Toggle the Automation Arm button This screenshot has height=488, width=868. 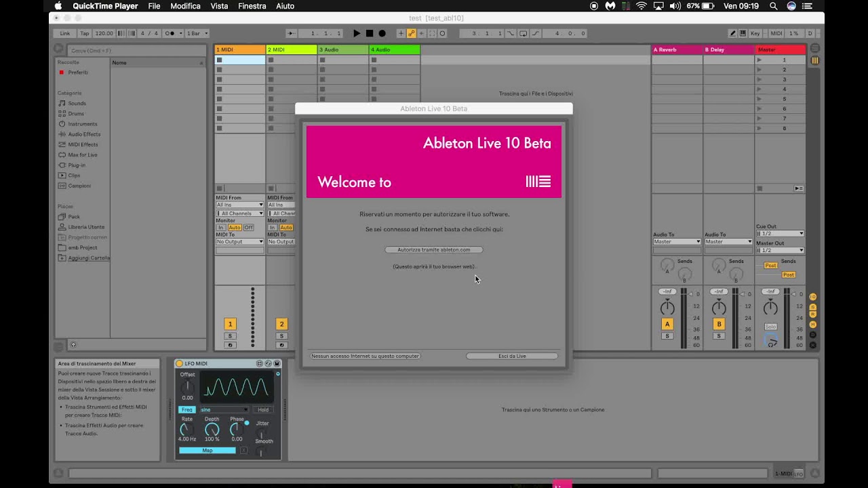click(411, 33)
